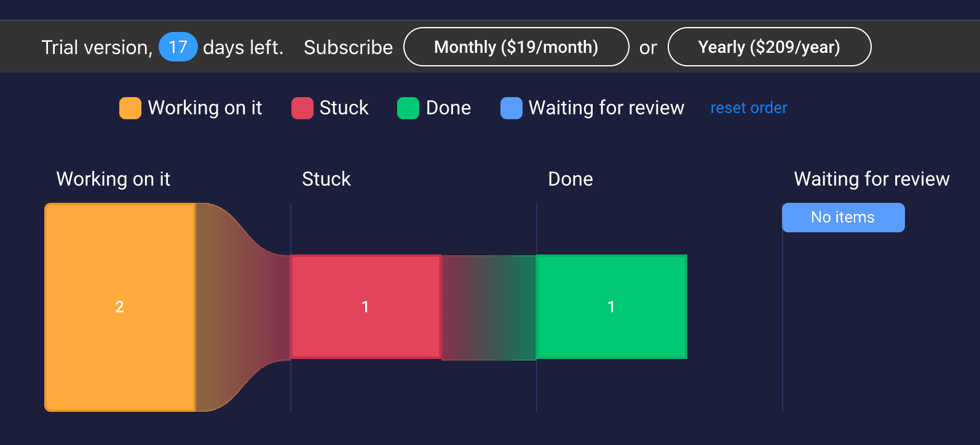Click the No items blue label

(843, 218)
